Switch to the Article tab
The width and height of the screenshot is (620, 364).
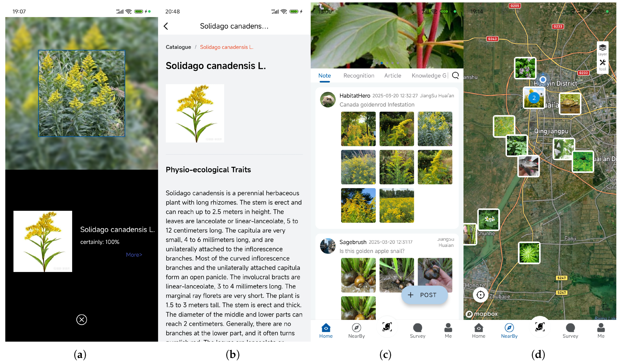click(x=393, y=76)
